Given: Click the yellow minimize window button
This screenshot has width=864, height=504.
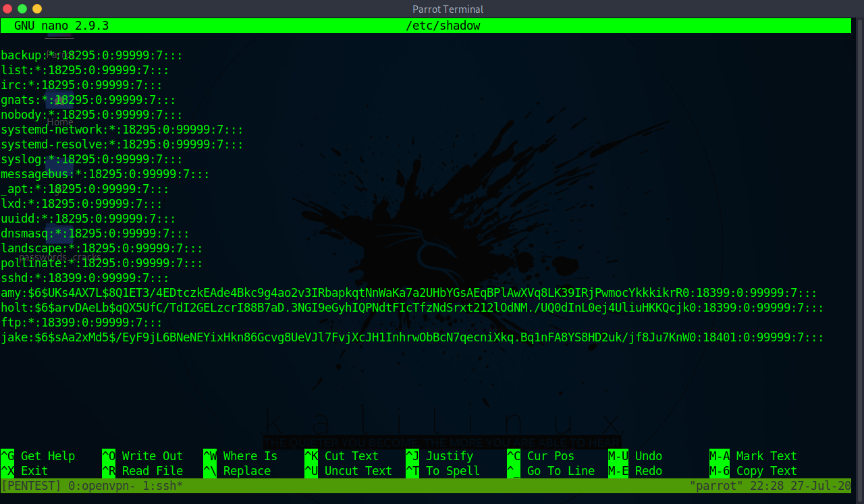Looking at the screenshot, I should [x=37, y=9].
